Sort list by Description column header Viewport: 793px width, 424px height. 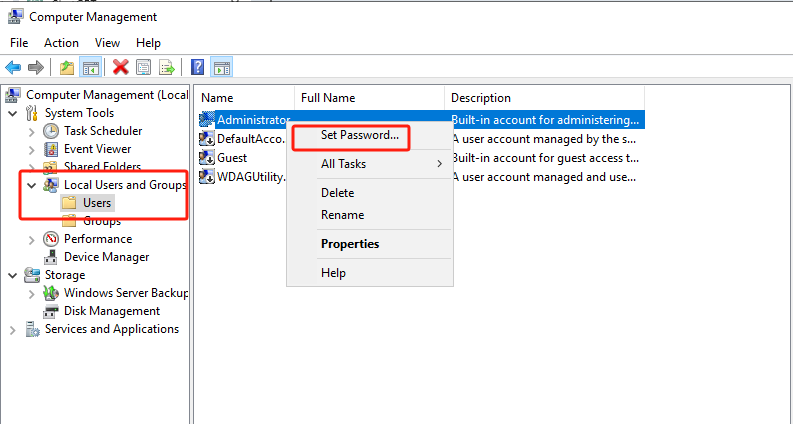(x=480, y=98)
